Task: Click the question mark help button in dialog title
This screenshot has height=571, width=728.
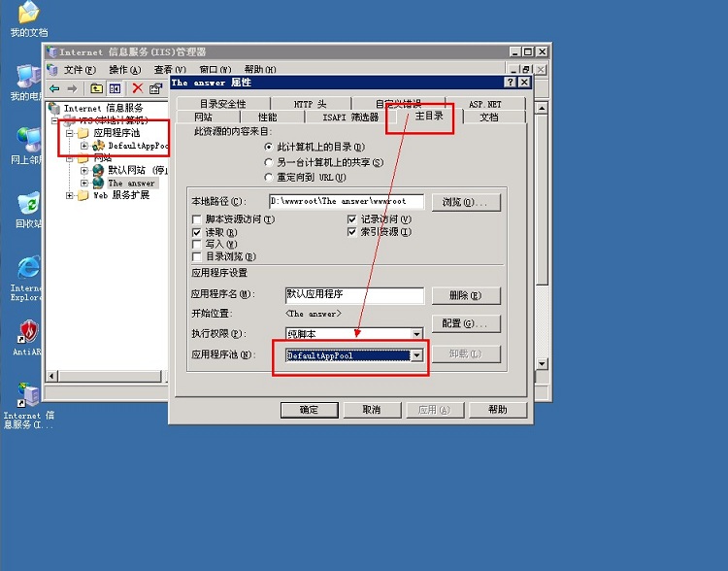Action: 511,83
